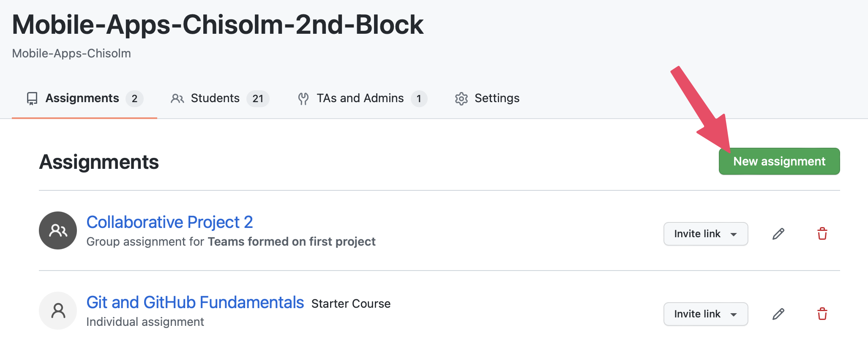Expand Invite link for Git and GitHub Fundamentals
This screenshot has height=363, width=868.
tap(705, 314)
